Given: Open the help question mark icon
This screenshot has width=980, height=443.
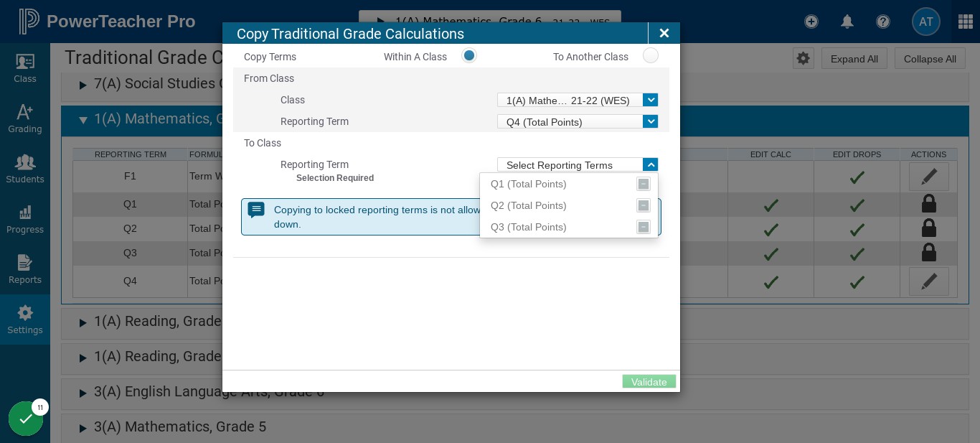Looking at the screenshot, I should 883,22.
